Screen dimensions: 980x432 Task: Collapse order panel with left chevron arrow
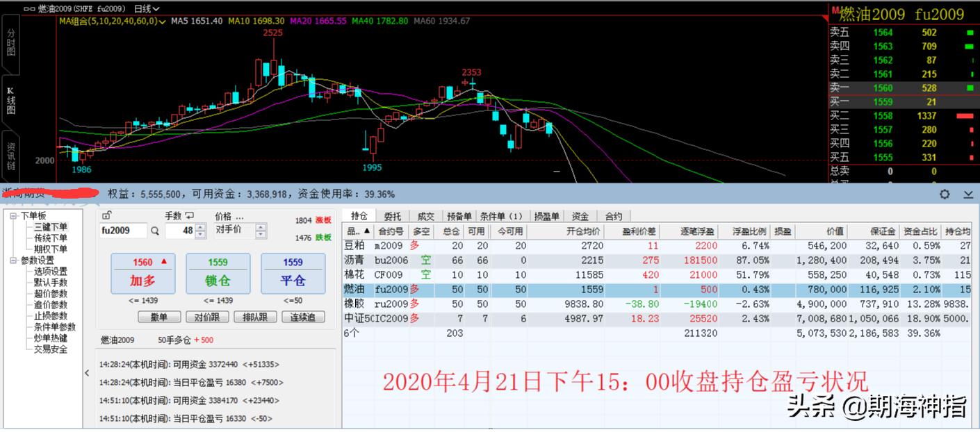point(86,372)
